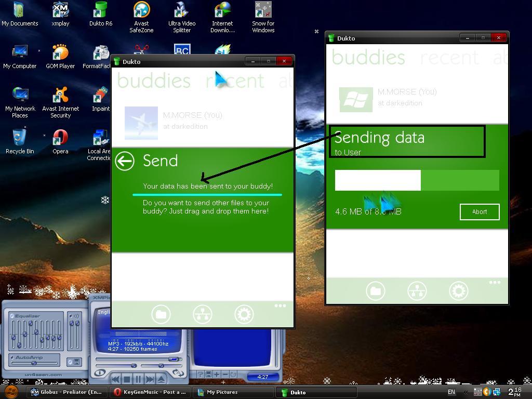This screenshot has width=532, height=399.
Task: Click EN language indicator in taskbar
Action: point(451,392)
